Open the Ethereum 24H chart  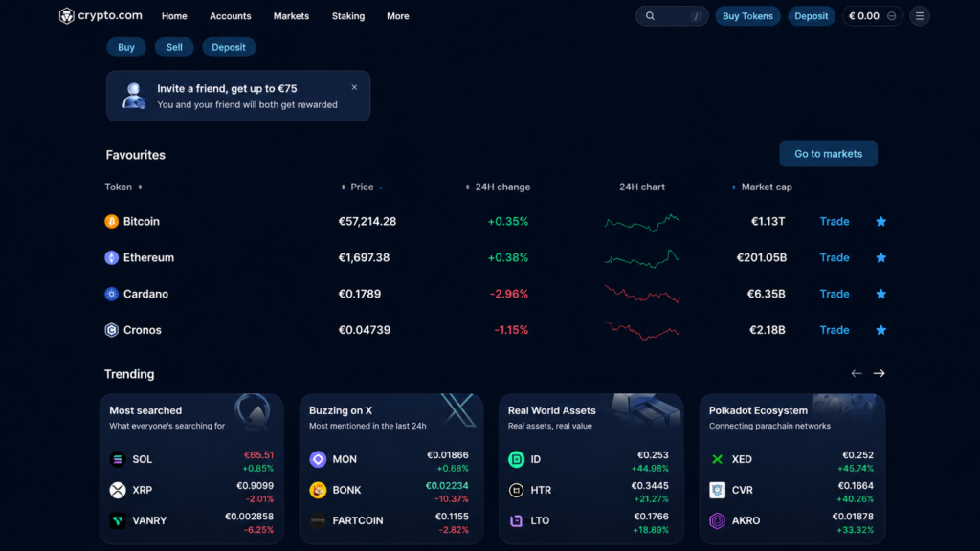[642, 258]
